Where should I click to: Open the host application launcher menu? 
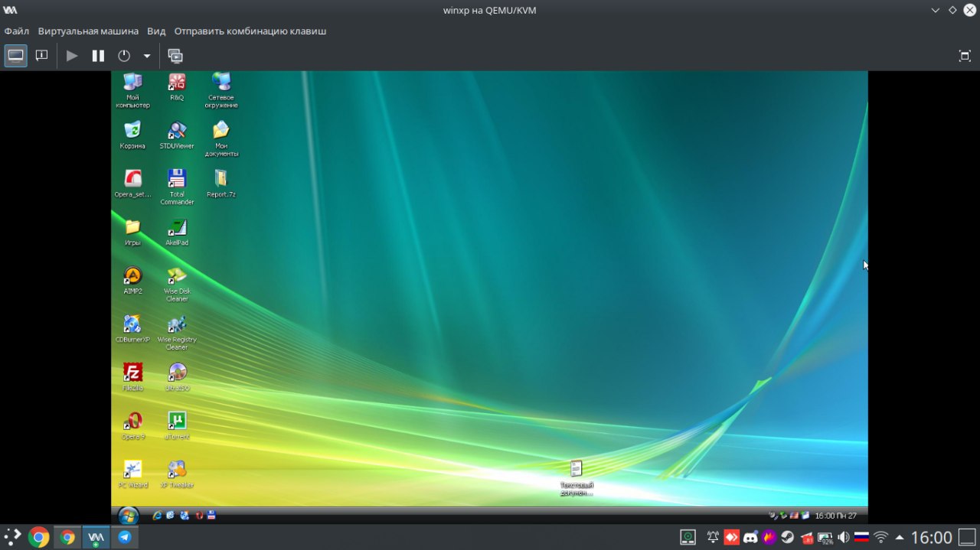(x=12, y=538)
